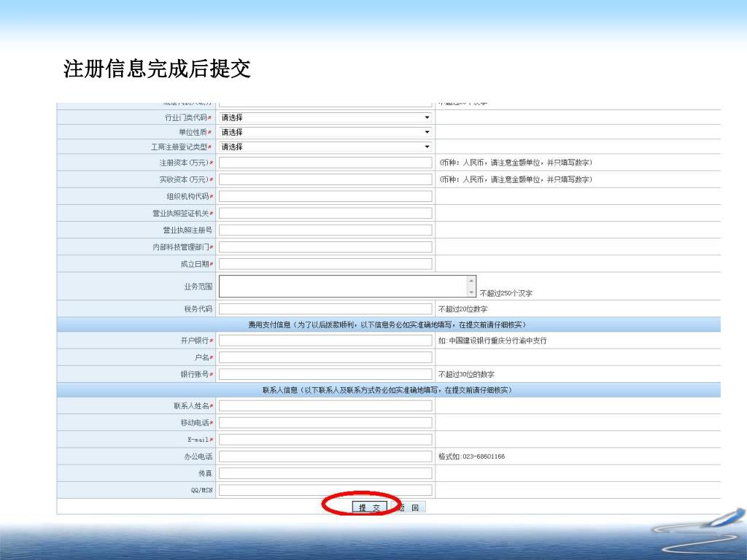Click the 币种 hint beside 注册资本
Image resolution: width=747 pixels, height=560 pixels.
tap(516, 163)
